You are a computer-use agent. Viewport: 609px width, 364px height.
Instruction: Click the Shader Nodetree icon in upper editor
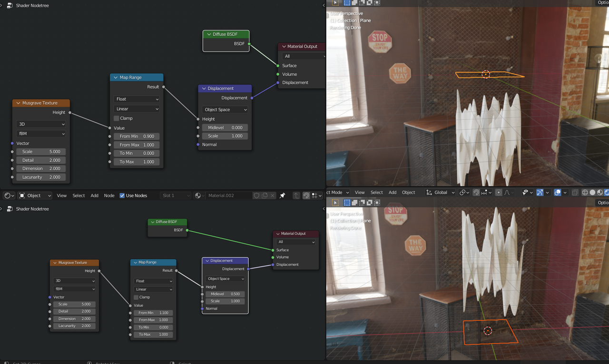click(10, 6)
